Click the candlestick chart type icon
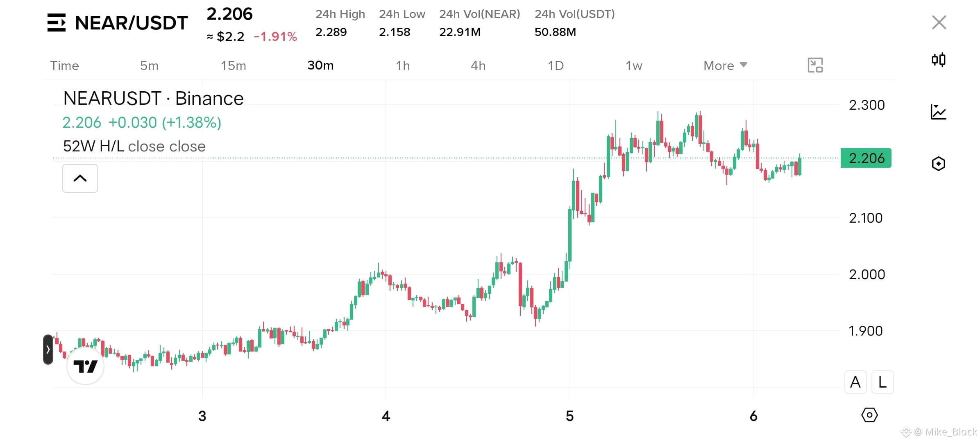Screen dimensions: 980x442 click(x=939, y=60)
